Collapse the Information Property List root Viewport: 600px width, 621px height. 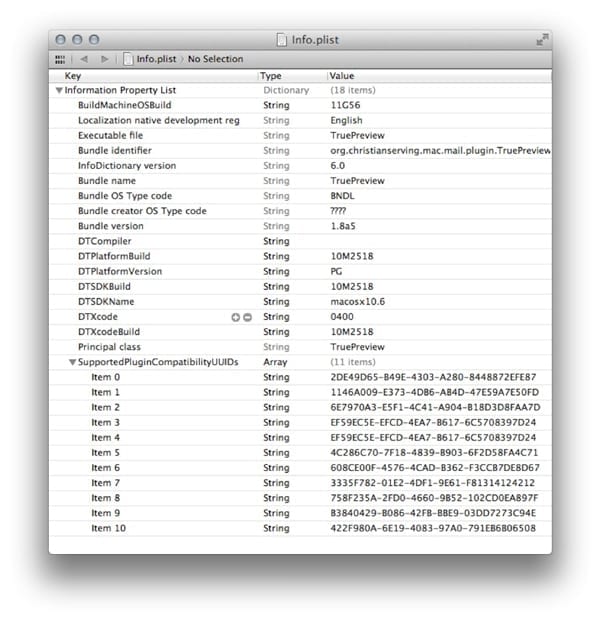tap(60, 90)
